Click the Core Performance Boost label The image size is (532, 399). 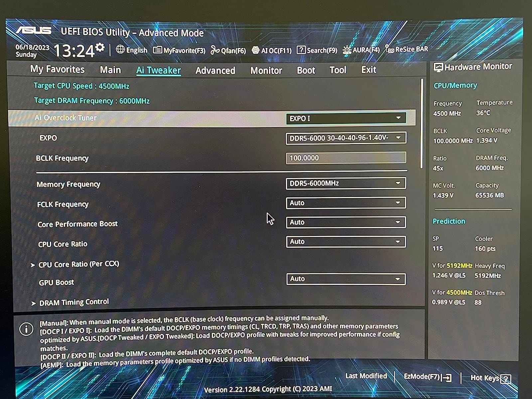click(77, 224)
